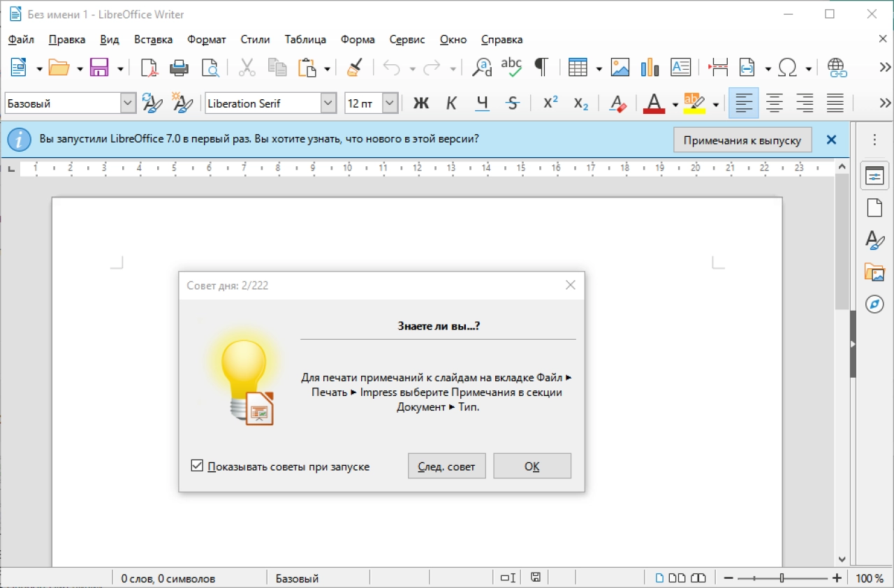Click the Update Selected Style icon
The width and height of the screenshot is (894, 588).
(152, 103)
